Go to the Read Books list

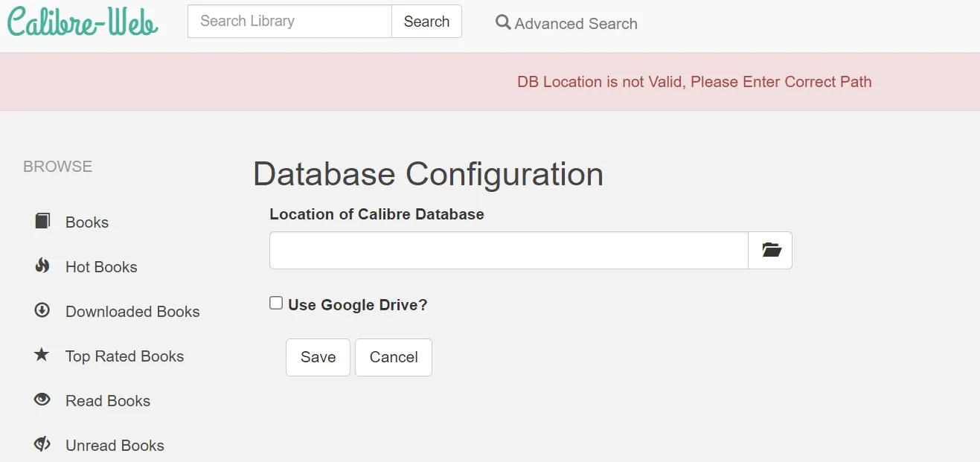[107, 400]
